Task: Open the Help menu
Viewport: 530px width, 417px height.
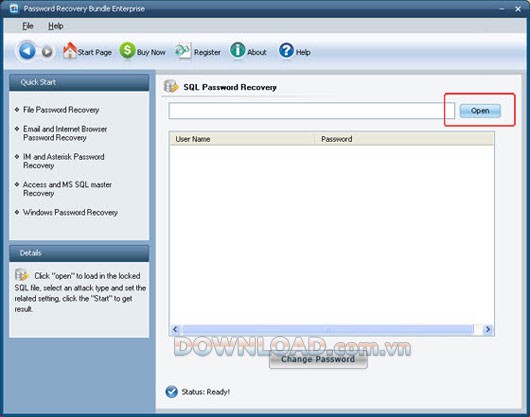Action: 56,26
